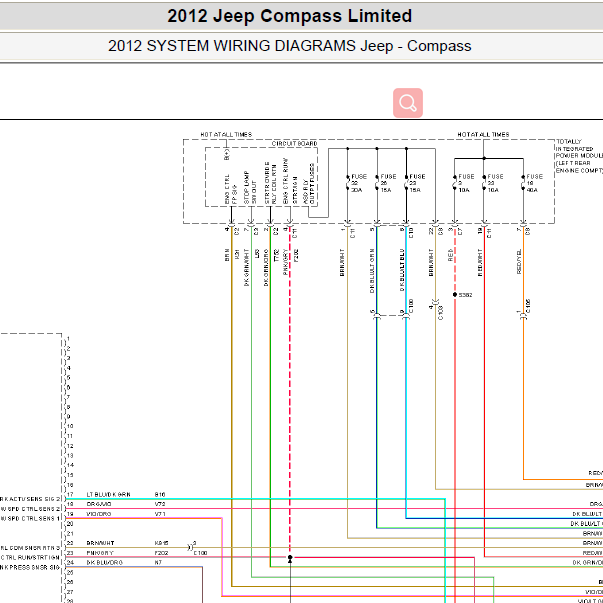
Task: Select the '2012 Jeep Compass Limited' heading
Action: point(290,16)
